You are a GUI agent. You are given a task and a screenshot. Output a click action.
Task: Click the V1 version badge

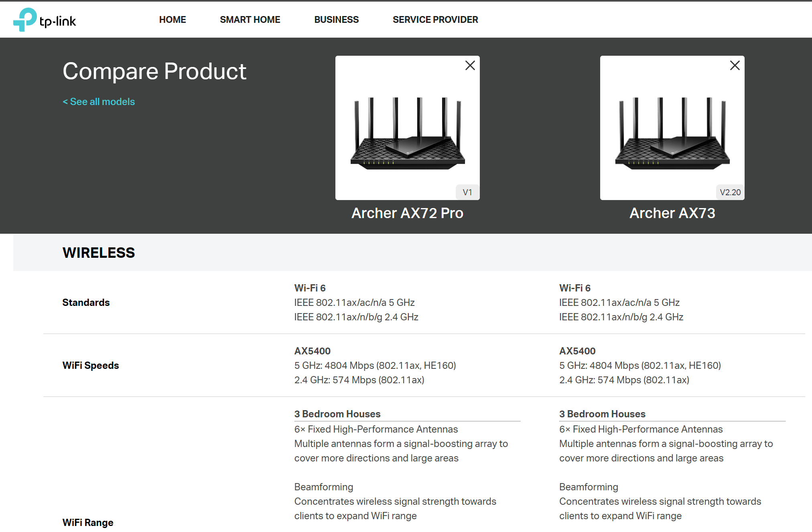click(x=467, y=192)
